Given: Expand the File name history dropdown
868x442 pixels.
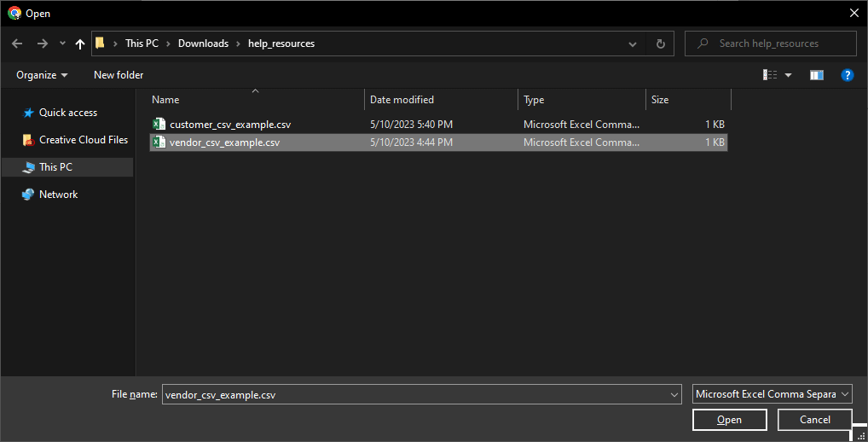Looking at the screenshot, I should [x=674, y=394].
